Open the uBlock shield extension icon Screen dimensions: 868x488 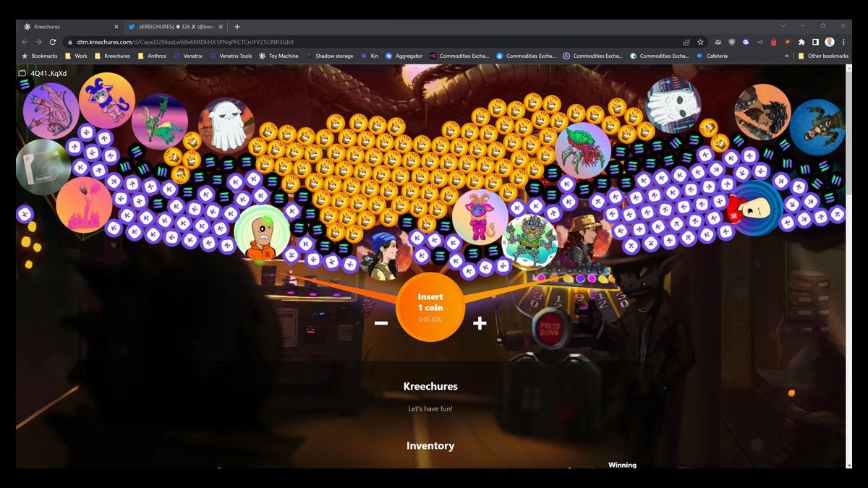point(731,42)
